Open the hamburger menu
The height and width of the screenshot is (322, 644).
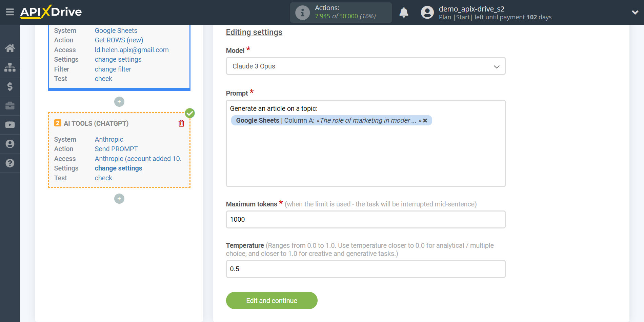pos(10,12)
